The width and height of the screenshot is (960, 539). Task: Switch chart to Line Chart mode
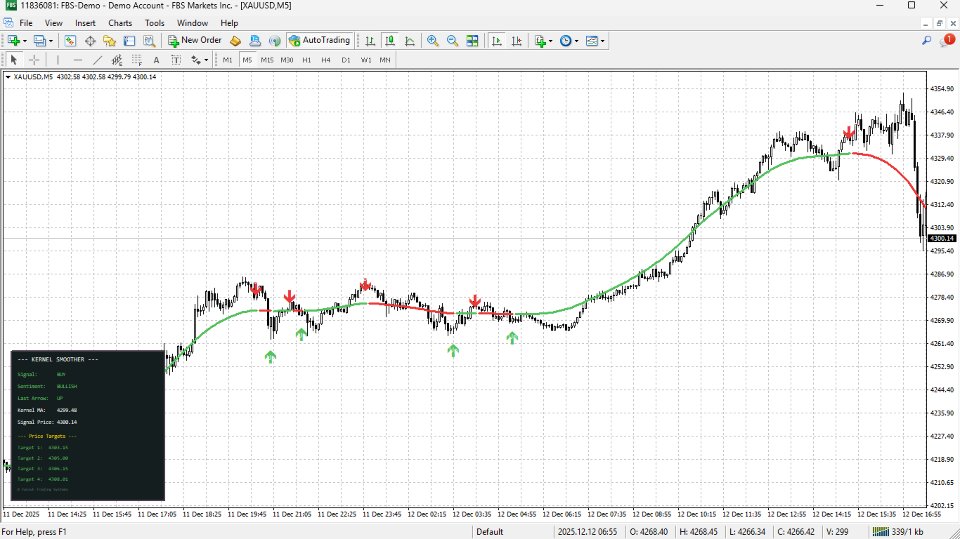tap(410, 40)
